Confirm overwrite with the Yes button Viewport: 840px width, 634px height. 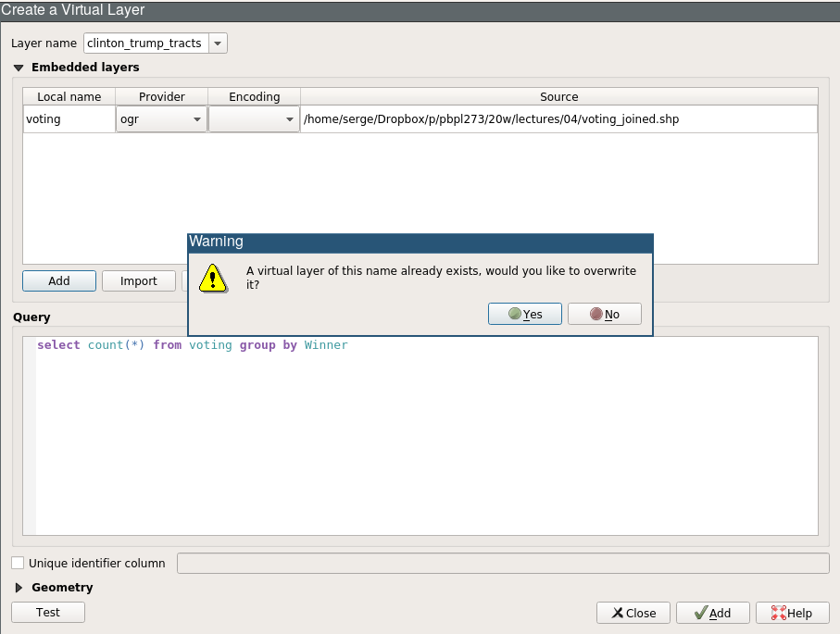524,314
